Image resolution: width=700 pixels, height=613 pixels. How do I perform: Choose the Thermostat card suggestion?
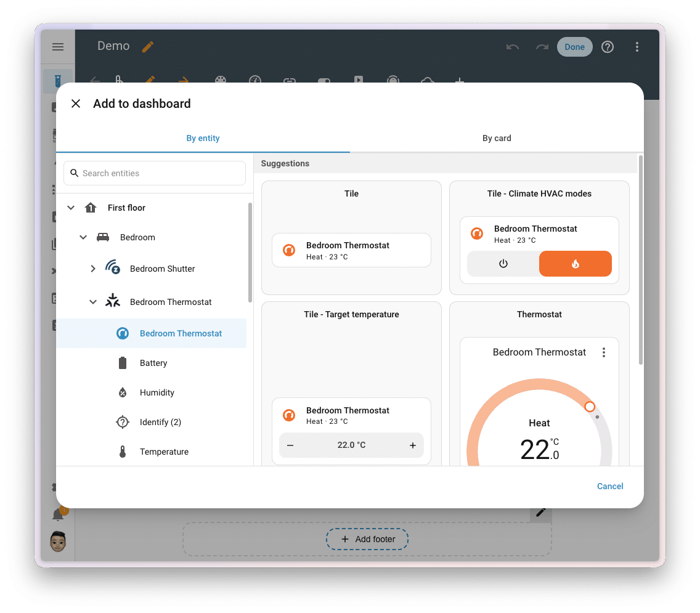coord(539,384)
